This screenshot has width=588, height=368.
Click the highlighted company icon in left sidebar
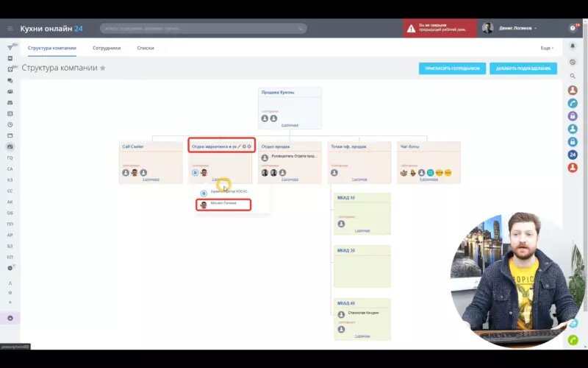coord(10,146)
